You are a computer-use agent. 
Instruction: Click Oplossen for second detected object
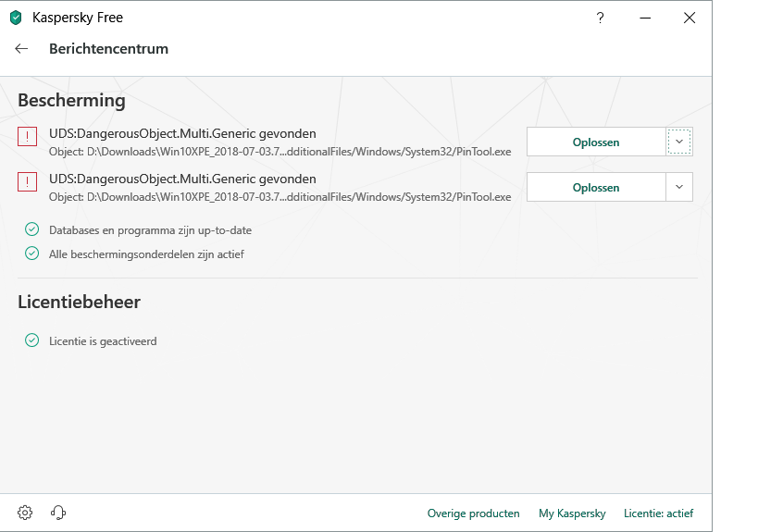(596, 188)
